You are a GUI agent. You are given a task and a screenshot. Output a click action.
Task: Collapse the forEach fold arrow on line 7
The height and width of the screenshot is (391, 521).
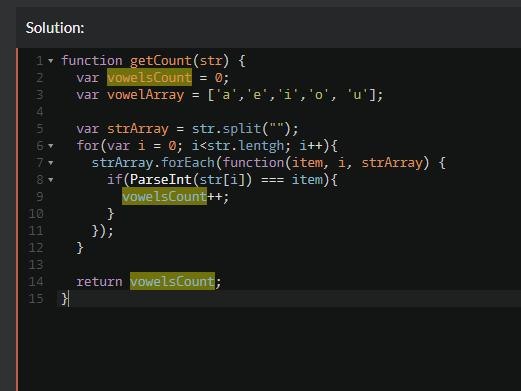pyautogui.click(x=51, y=163)
